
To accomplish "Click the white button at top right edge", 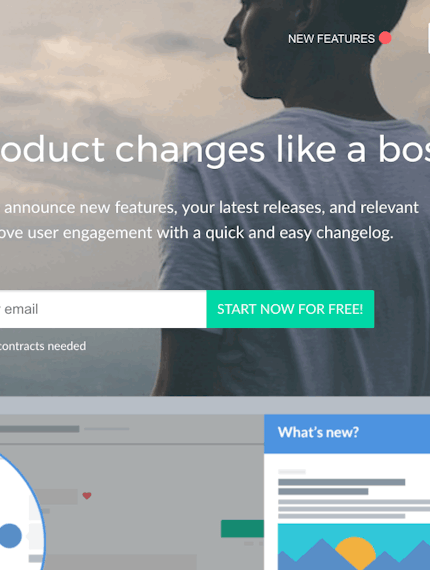I will (x=429, y=38).
